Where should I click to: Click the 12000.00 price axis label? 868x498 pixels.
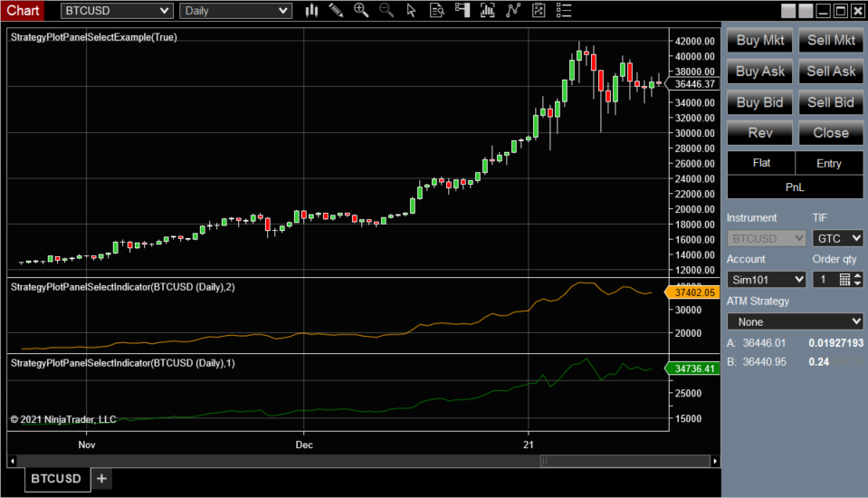(695, 271)
